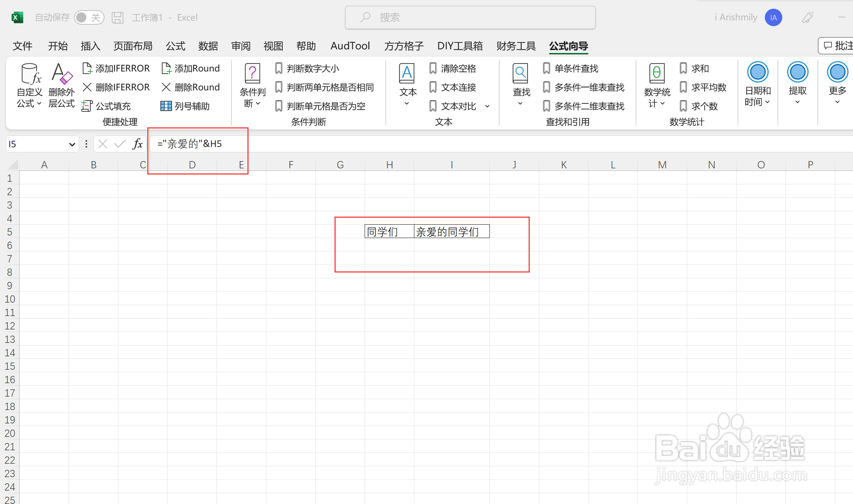This screenshot has height=504, width=853.
Task: Click the 查找 magnifier icon in ribbon
Action: [x=520, y=73]
